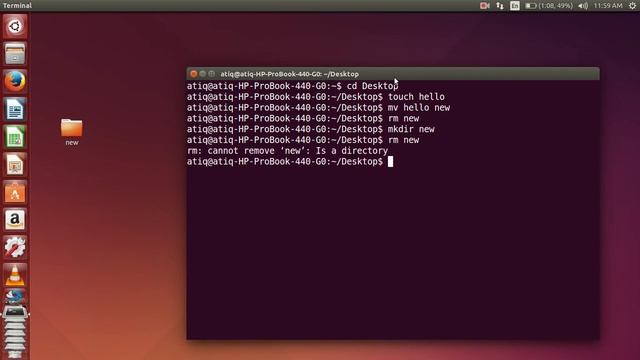Screen dimensions: 640x360
Task: Open LibreOffice Impress from launcher
Action: click(x=15, y=164)
